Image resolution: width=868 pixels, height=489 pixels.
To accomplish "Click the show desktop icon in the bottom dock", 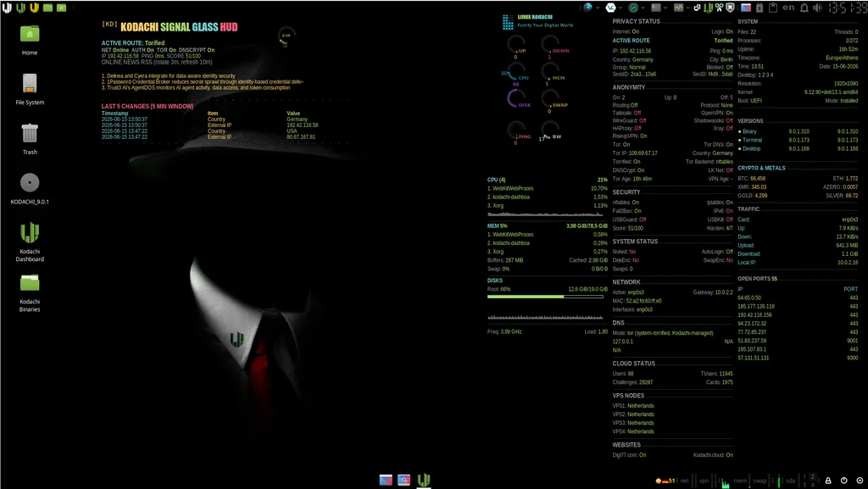I will [386, 480].
